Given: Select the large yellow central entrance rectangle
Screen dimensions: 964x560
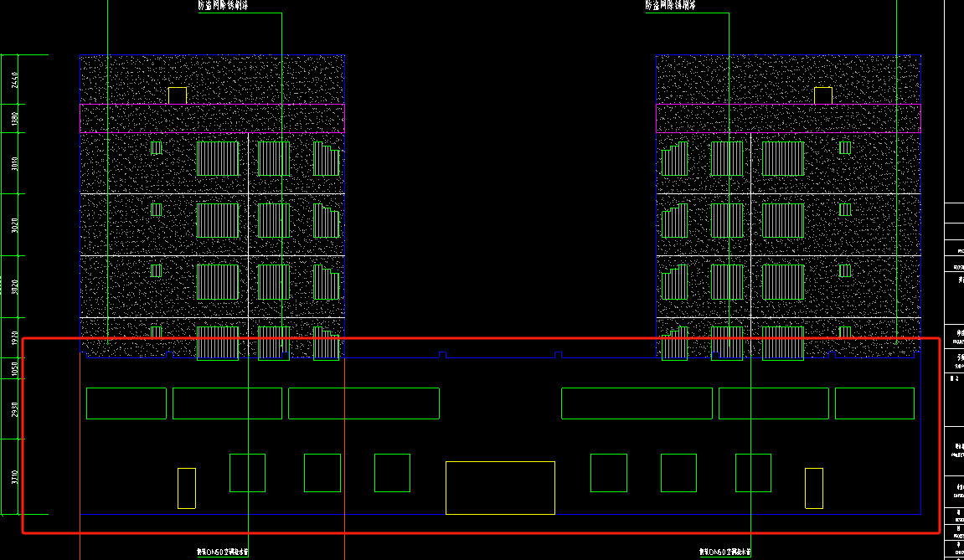Looking at the screenshot, I should pos(501,488).
